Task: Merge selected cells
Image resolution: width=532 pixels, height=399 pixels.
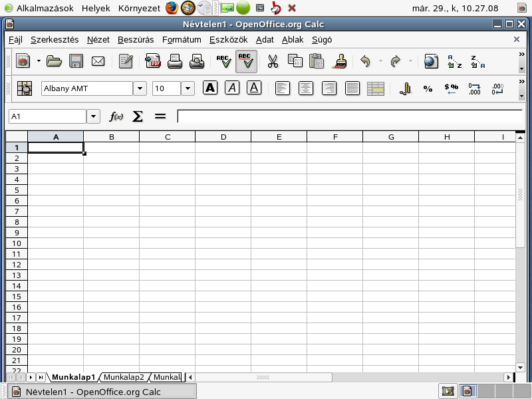Action: click(x=376, y=88)
